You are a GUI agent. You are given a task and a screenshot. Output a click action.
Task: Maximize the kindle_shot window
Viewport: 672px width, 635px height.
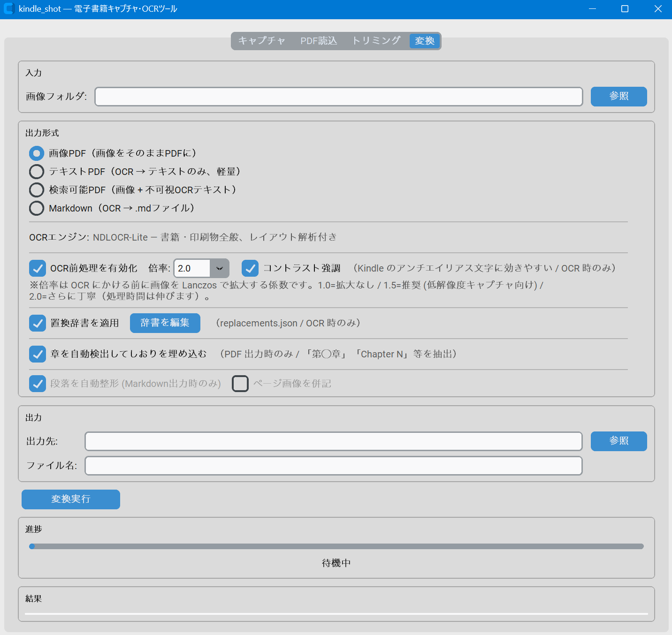coord(625,9)
